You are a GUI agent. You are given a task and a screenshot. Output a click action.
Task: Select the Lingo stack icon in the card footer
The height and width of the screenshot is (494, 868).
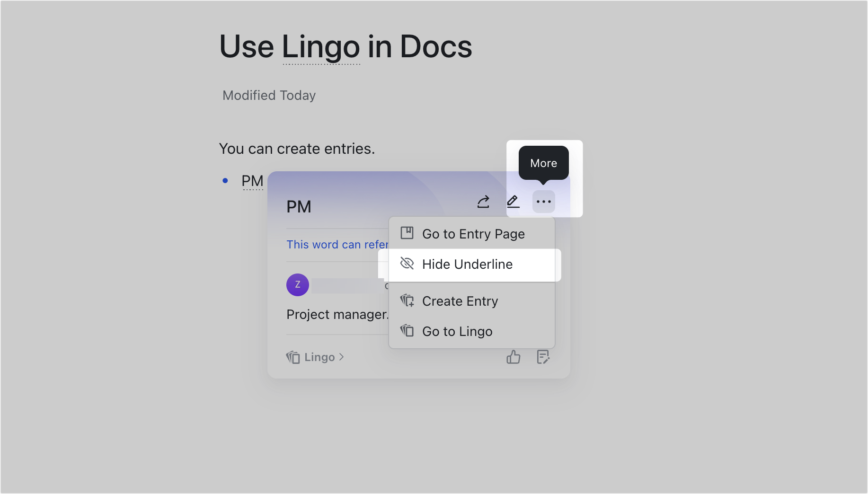point(292,357)
